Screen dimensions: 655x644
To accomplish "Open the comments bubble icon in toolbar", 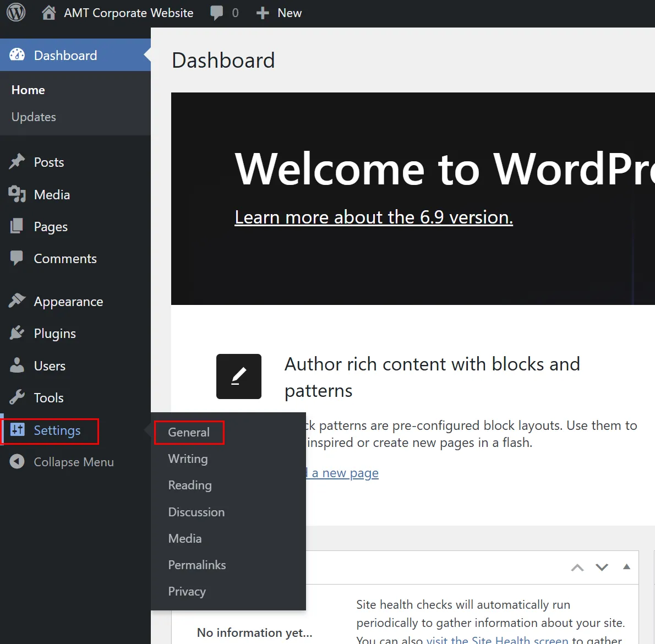I will (217, 13).
